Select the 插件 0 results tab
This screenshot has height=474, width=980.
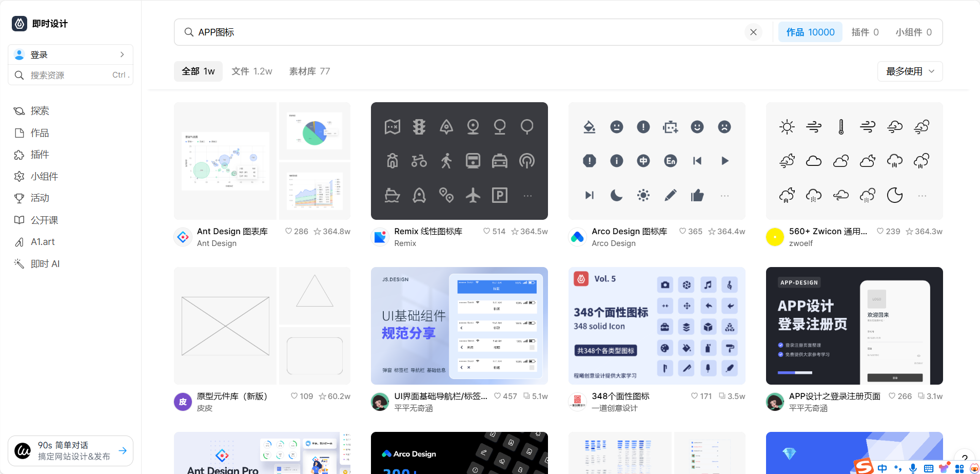coord(865,32)
